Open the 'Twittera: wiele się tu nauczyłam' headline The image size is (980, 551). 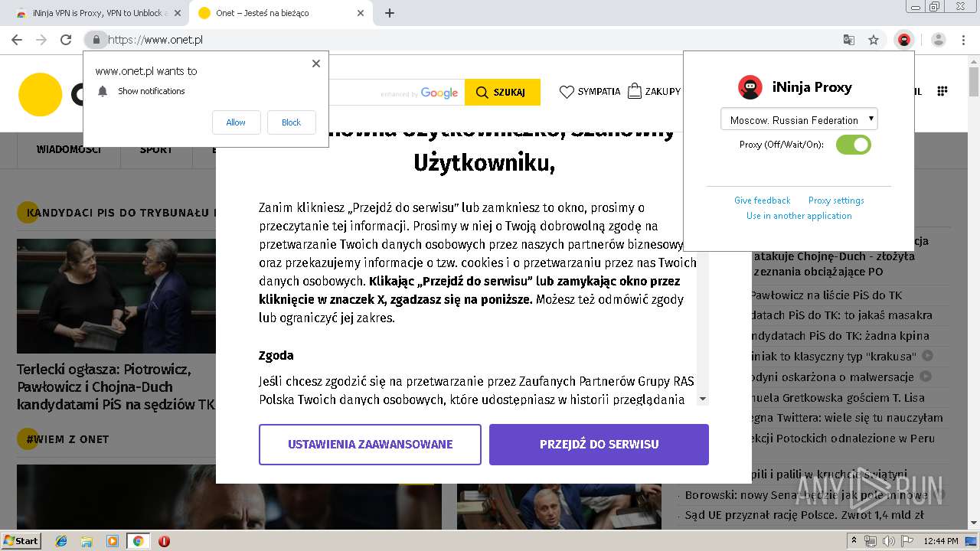[x=846, y=419]
